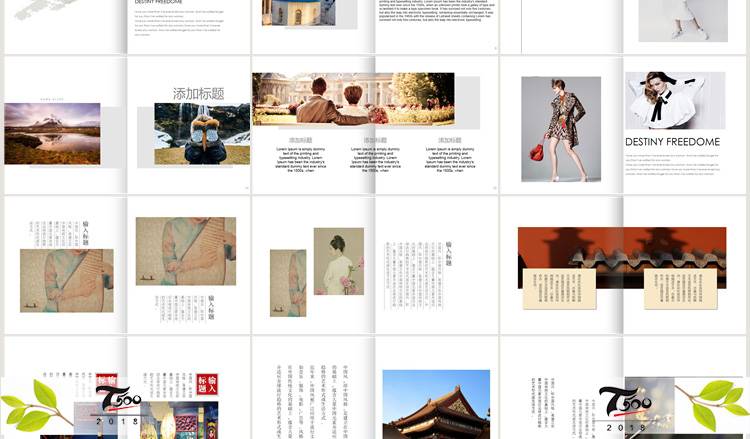Click the small pipa photo beside the portrait
This screenshot has width=750, height=439.
pyautogui.click(x=288, y=283)
